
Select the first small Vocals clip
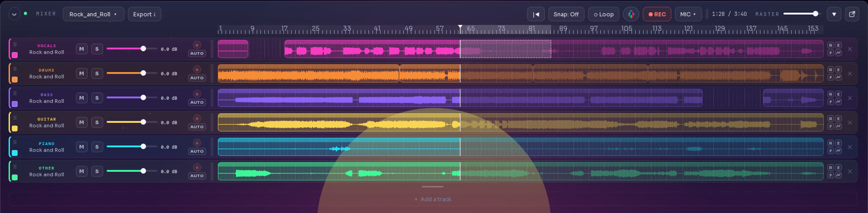point(233,49)
